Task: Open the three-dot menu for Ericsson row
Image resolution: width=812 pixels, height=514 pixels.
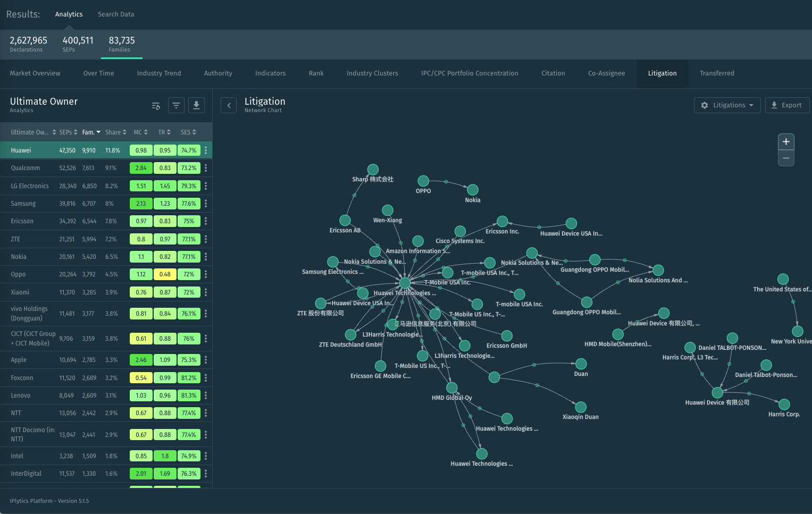Action: click(x=206, y=221)
